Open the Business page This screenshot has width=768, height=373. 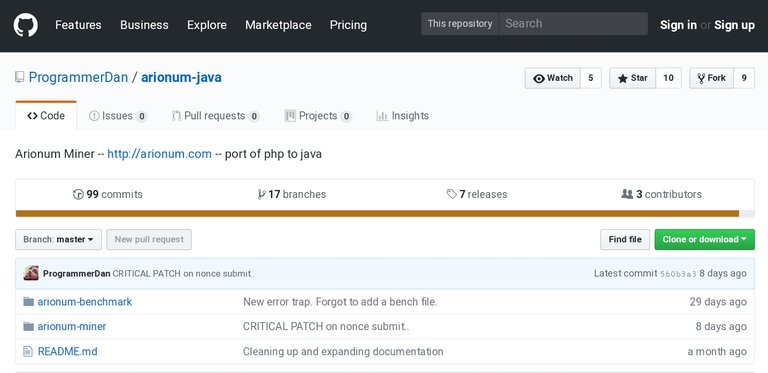click(144, 25)
